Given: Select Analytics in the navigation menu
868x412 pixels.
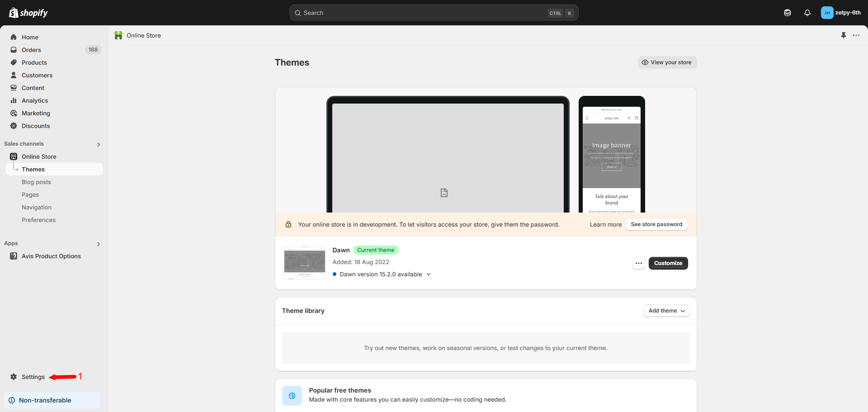Looking at the screenshot, I should pyautogui.click(x=35, y=100).
